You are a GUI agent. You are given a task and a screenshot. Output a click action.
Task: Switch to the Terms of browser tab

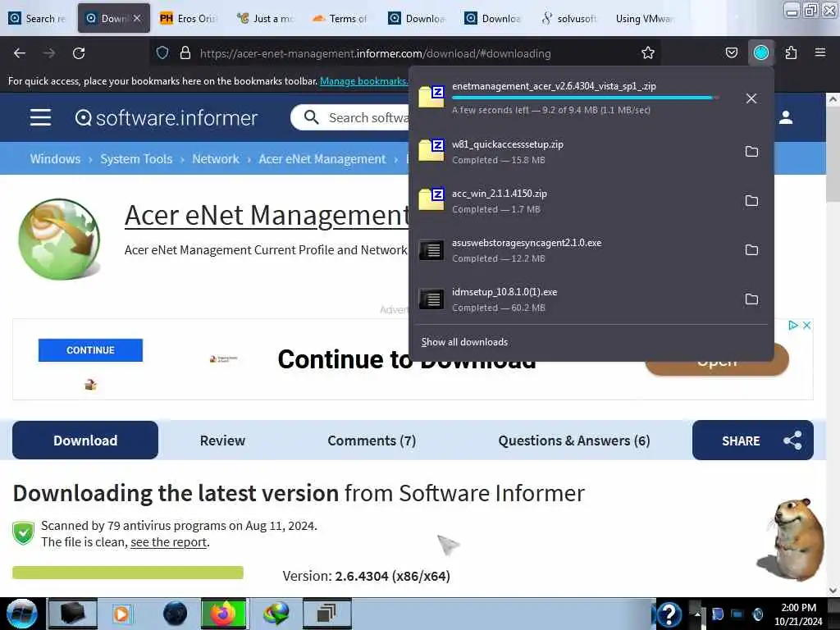(x=340, y=18)
